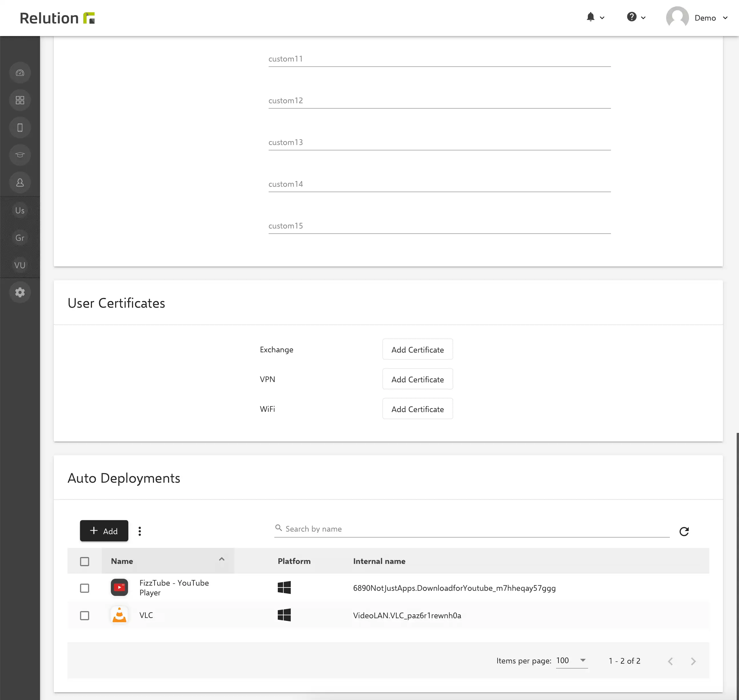Open the education graduation cap icon

pos(20,155)
